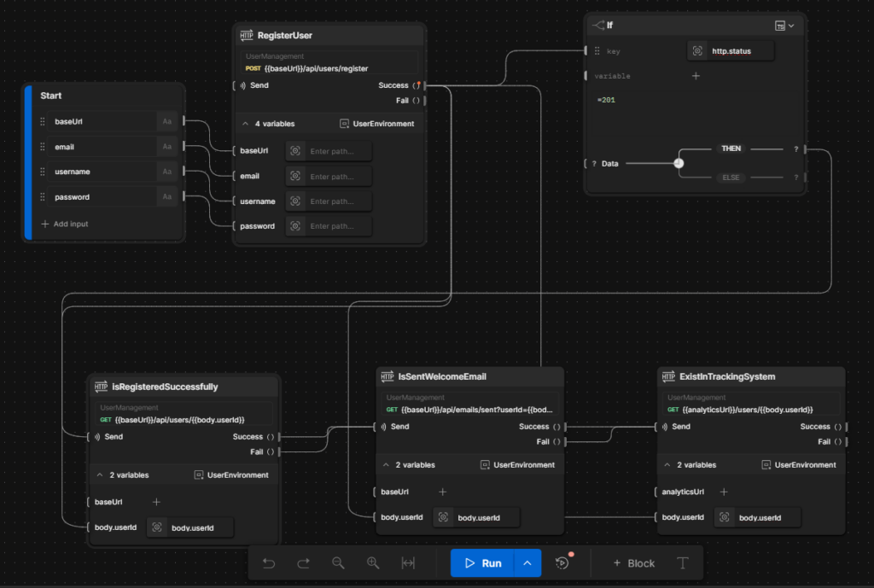Click the redo arrow in the toolbar
This screenshot has height=588, width=874.
tap(303, 563)
